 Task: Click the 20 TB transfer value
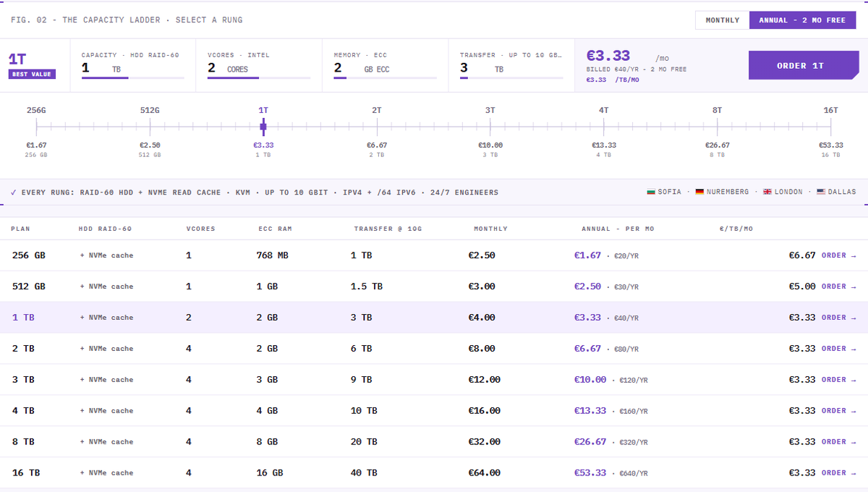tap(364, 442)
